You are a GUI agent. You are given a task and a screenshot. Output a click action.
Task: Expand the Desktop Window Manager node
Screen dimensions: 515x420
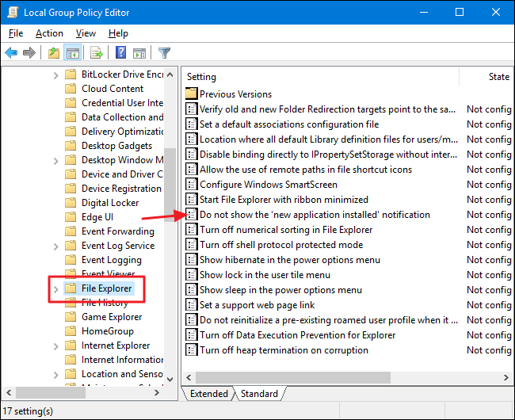point(55,161)
